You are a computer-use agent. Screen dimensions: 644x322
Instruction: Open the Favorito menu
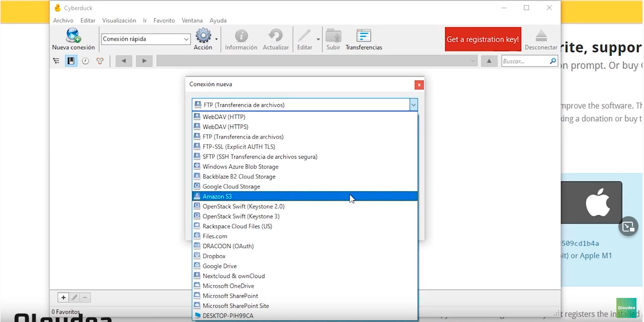point(164,21)
